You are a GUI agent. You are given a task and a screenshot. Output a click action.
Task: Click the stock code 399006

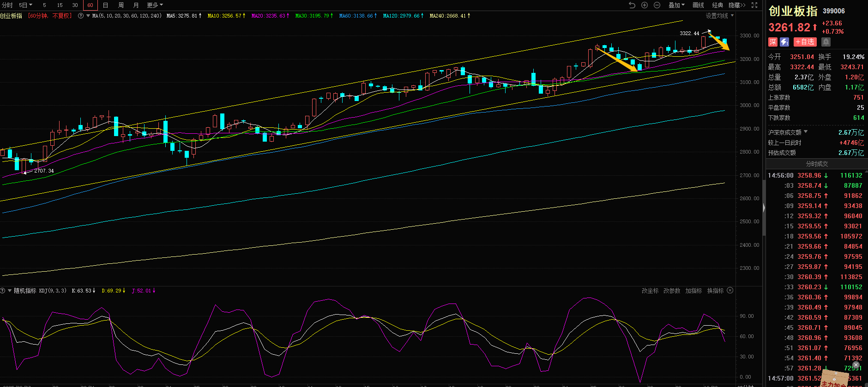(x=834, y=11)
